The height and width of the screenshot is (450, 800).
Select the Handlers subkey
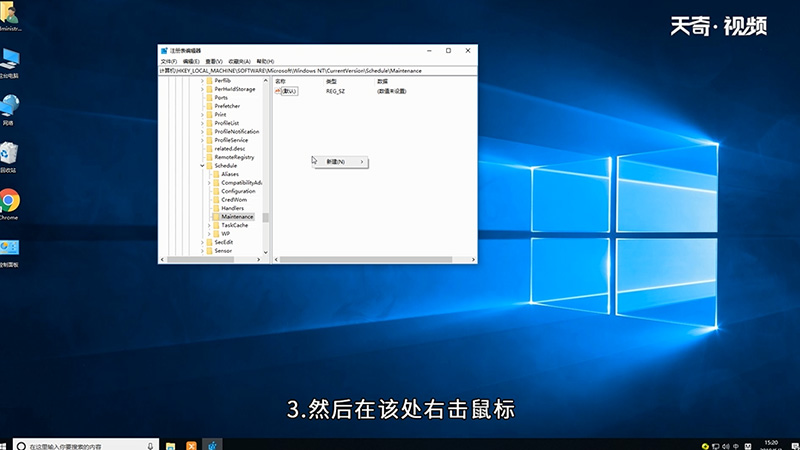(x=233, y=208)
